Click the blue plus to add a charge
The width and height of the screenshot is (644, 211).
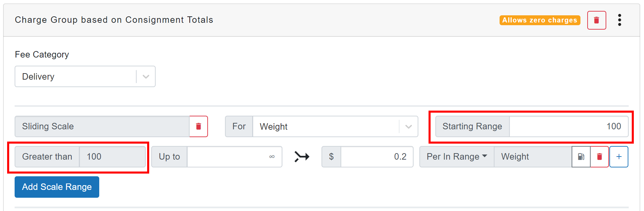[x=619, y=157]
